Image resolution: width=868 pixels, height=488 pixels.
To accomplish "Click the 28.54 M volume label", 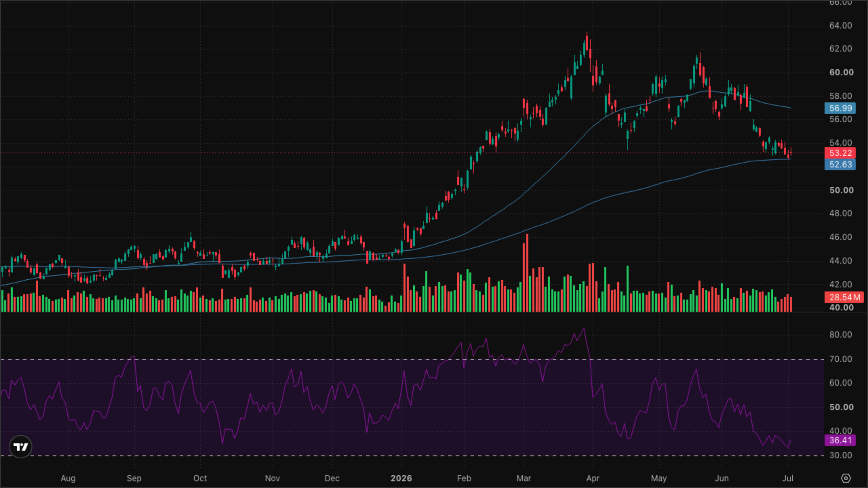I will point(844,297).
